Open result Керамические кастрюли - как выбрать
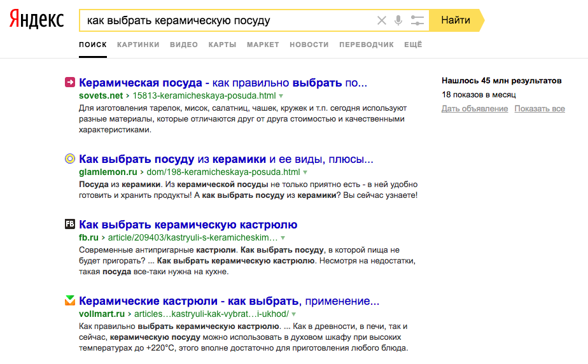Image resolution: width=588 pixels, height=364 pixels. (229, 301)
